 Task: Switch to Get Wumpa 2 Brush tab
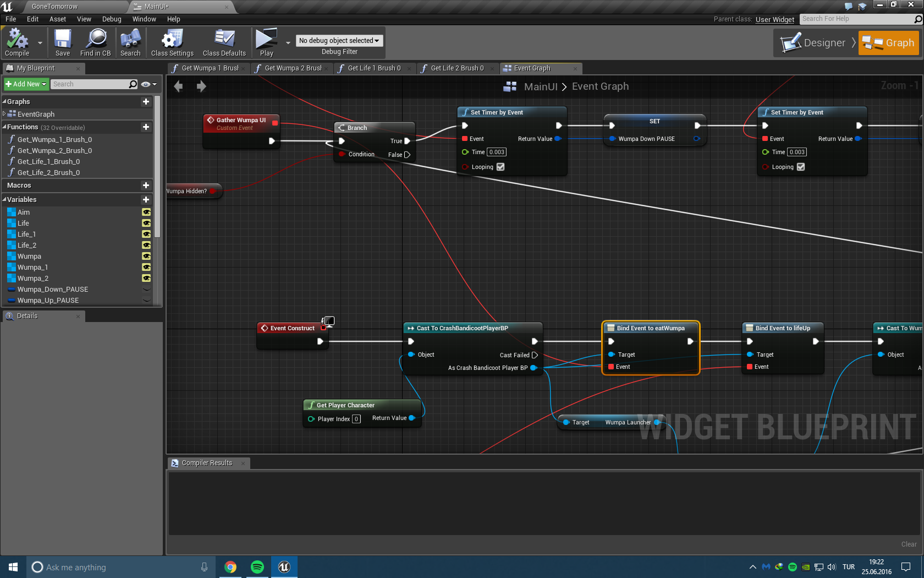coord(293,68)
